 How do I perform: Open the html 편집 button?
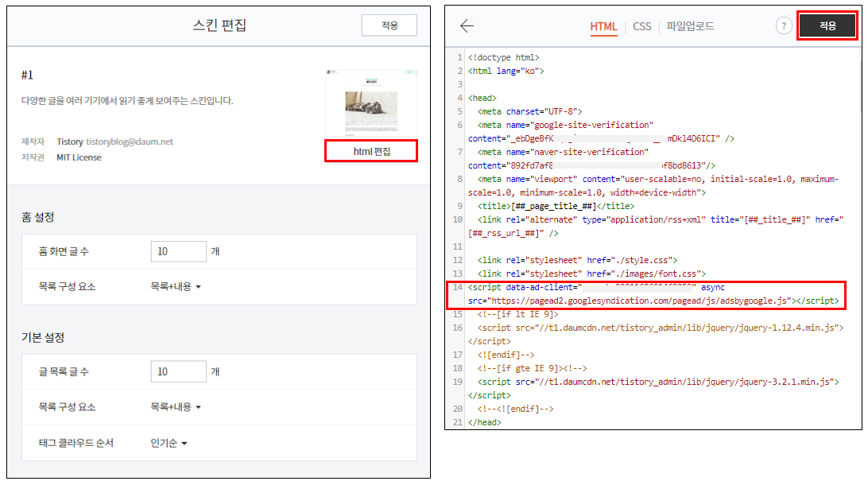pyautogui.click(x=371, y=151)
